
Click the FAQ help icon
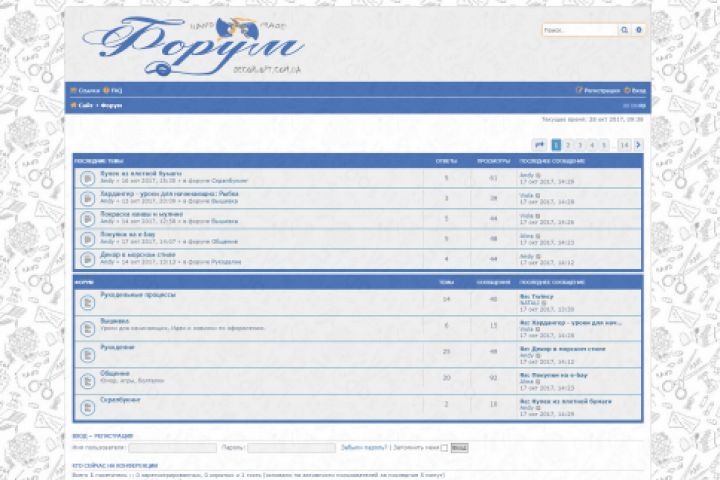pyautogui.click(x=106, y=90)
